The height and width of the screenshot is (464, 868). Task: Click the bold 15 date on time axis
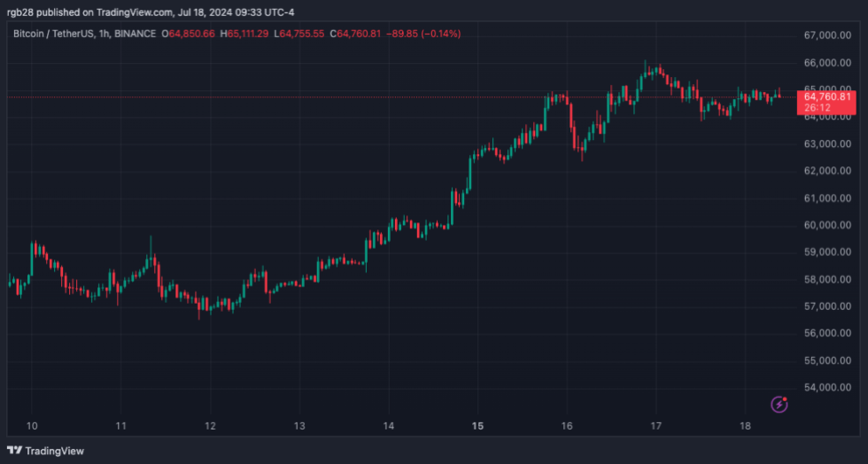pyautogui.click(x=477, y=426)
